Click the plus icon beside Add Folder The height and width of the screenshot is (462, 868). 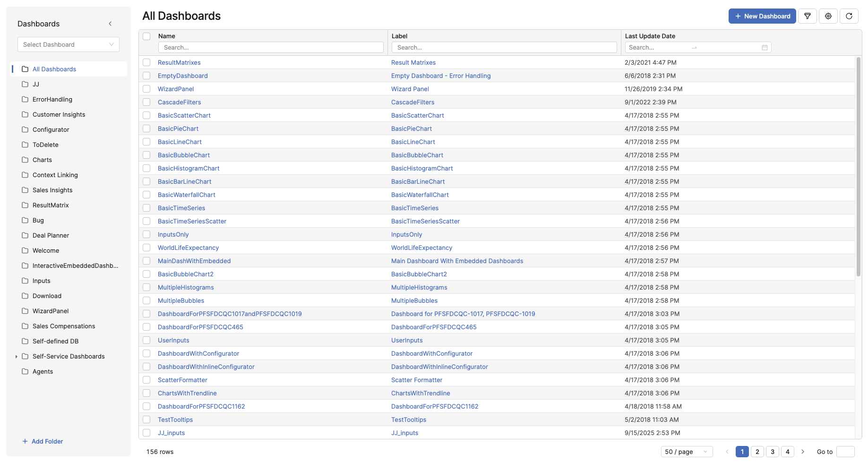25,441
